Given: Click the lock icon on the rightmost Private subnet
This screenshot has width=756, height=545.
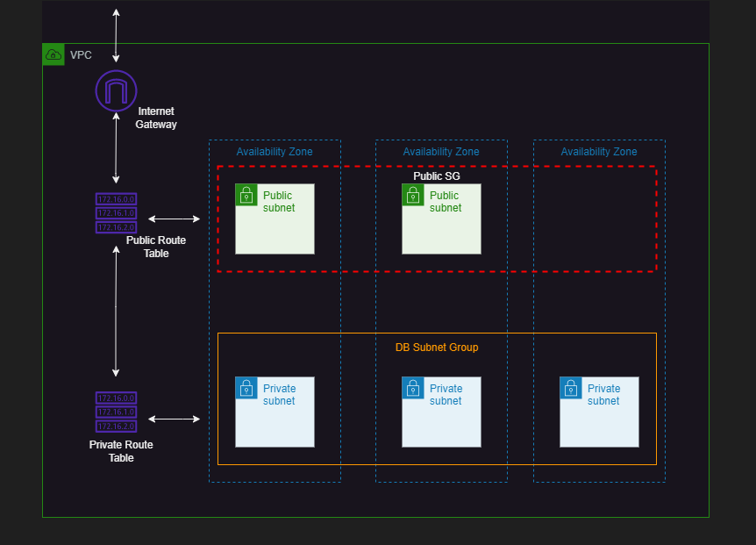Looking at the screenshot, I should 571,387.
